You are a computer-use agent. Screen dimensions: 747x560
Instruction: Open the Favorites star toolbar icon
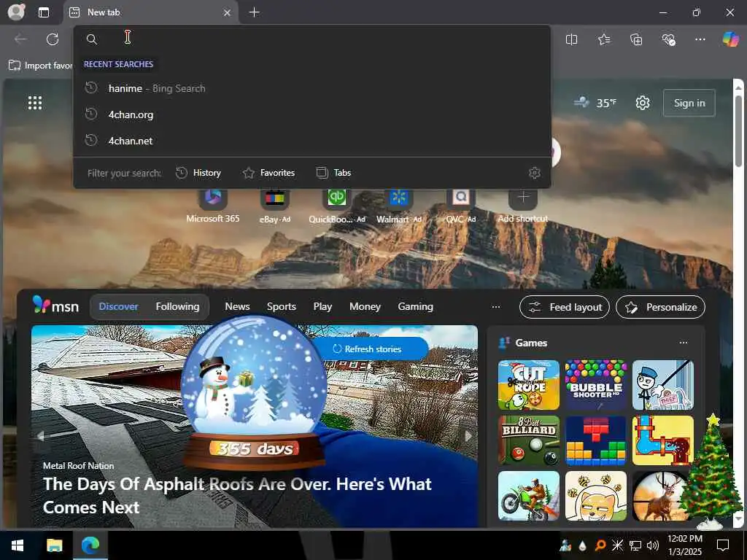tap(604, 39)
